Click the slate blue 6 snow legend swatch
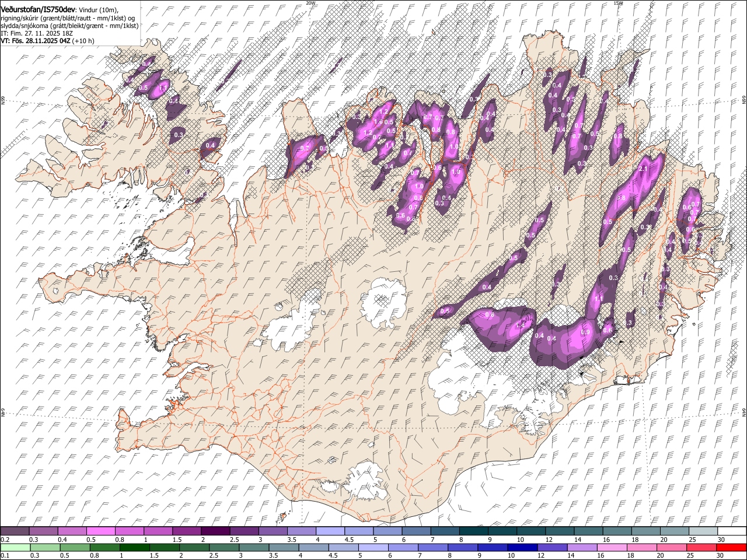 point(416,531)
